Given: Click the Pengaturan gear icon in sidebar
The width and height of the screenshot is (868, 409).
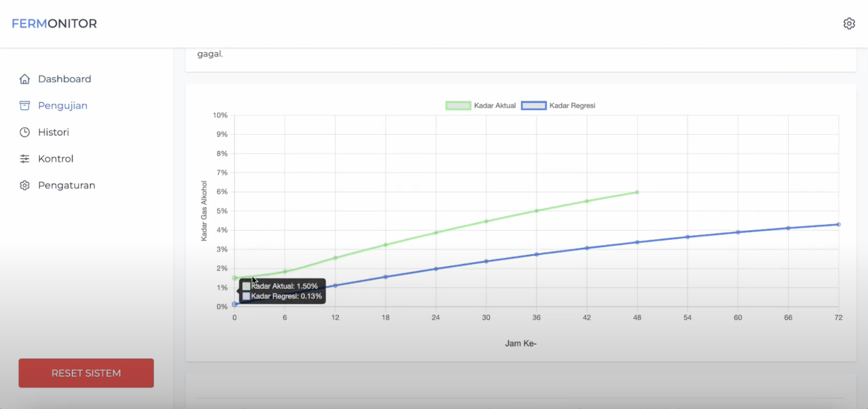Looking at the screenshot, I should click(x=24, y=185).
